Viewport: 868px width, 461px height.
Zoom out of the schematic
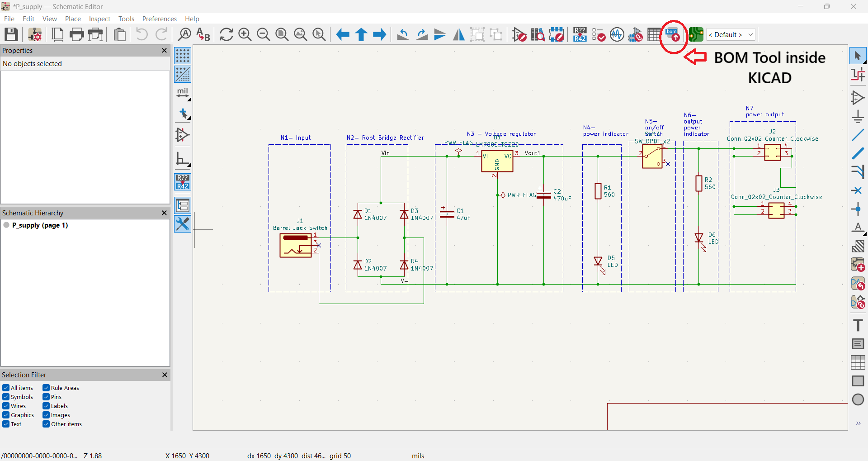pyautogui.click(x=263, y=34)
